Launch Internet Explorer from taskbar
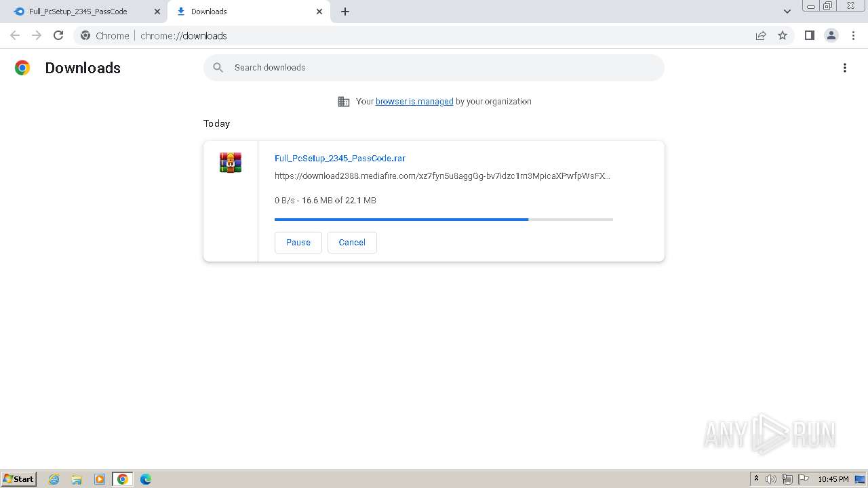Viewport: 868px width, 488px height. click(54, 479)
